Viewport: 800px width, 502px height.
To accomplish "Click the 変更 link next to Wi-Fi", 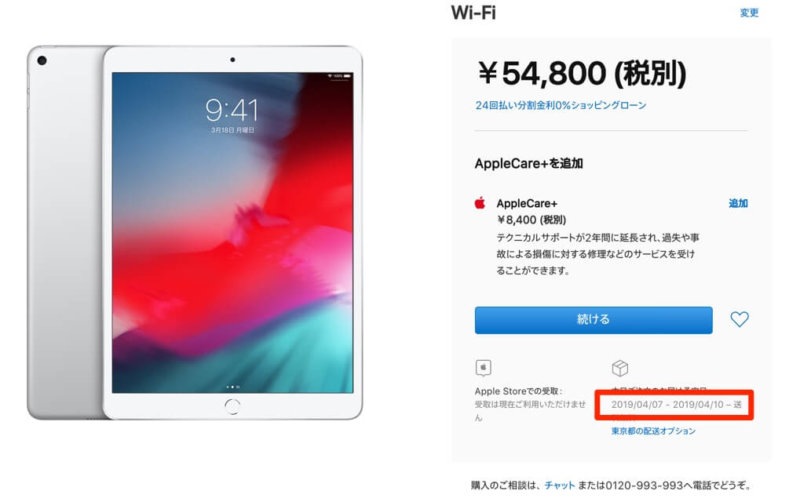I will 749,13.
